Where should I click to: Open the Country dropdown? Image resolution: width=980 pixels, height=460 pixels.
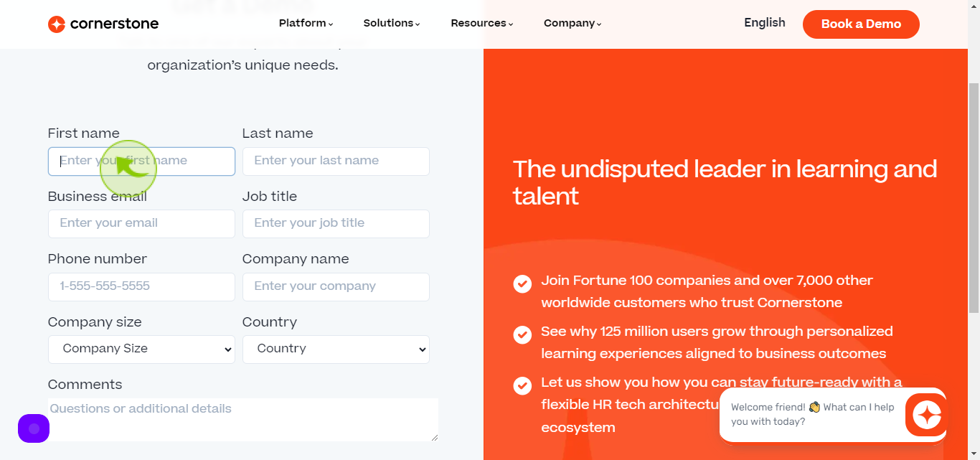coord(336,349)
